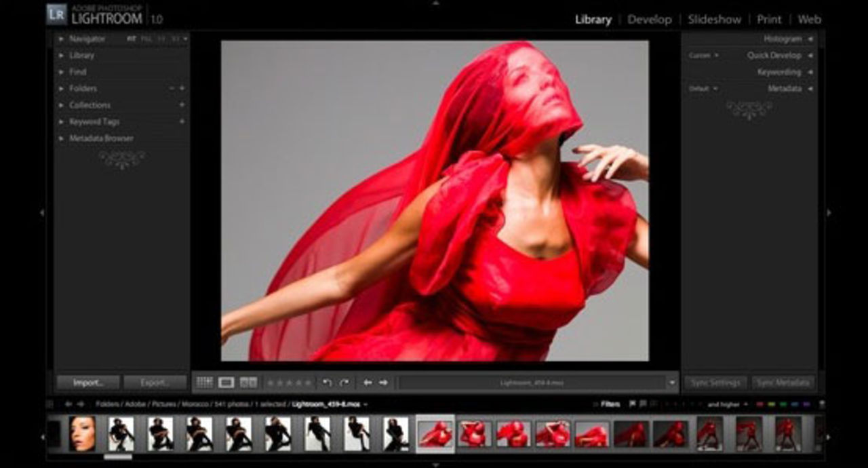Create a collection using the Collections plus icon
The image size is (868, 468).
[x=181, y=105]
